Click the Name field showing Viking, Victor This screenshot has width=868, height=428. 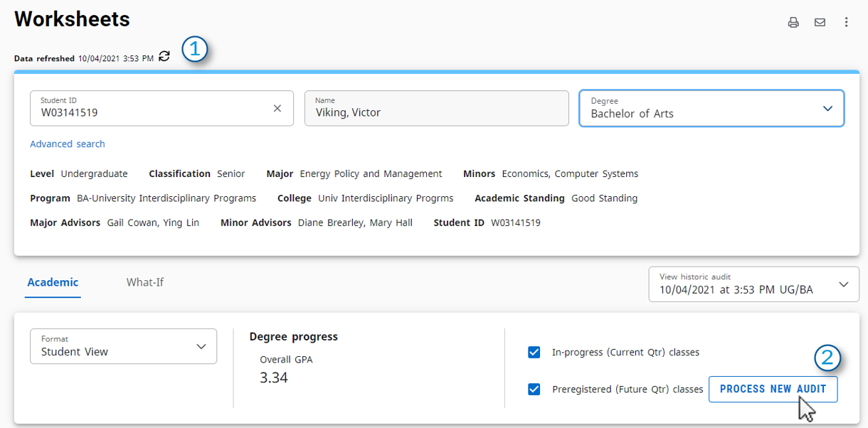tap(437, 108)
